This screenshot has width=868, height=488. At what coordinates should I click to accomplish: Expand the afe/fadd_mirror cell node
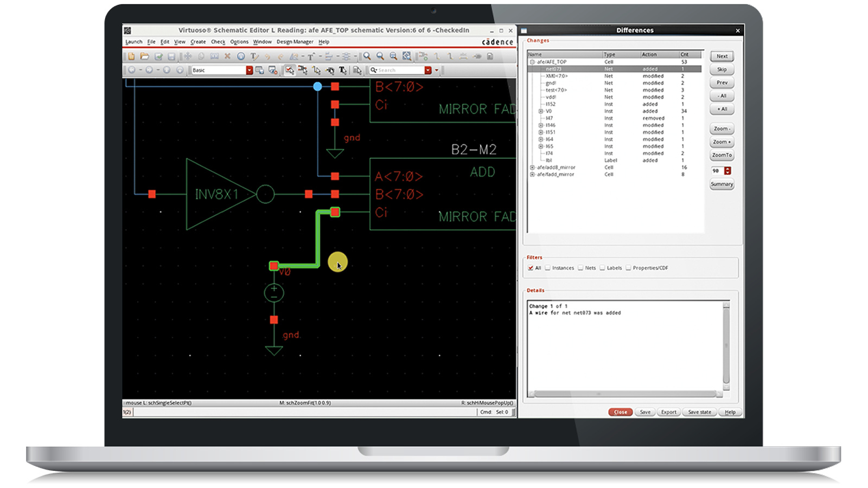(532, 175)
